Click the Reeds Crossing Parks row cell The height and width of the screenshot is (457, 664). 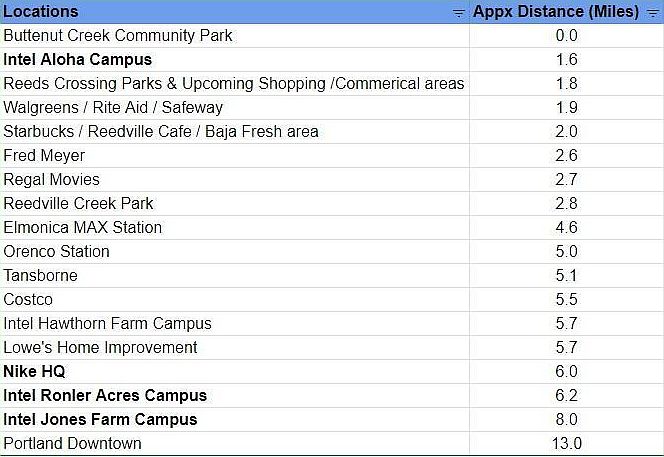tap(234, 83)
